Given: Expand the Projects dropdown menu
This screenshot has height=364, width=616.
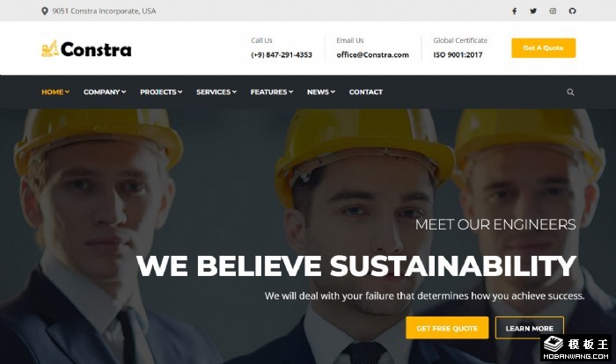Looking at the screenshot, I should [x=161, y=92].
